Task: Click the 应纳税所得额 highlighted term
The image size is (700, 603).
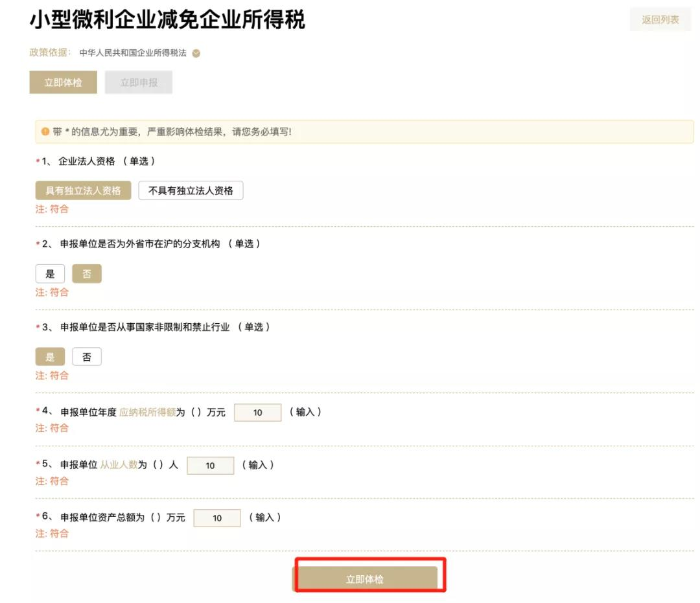Action: coord(147,412)
